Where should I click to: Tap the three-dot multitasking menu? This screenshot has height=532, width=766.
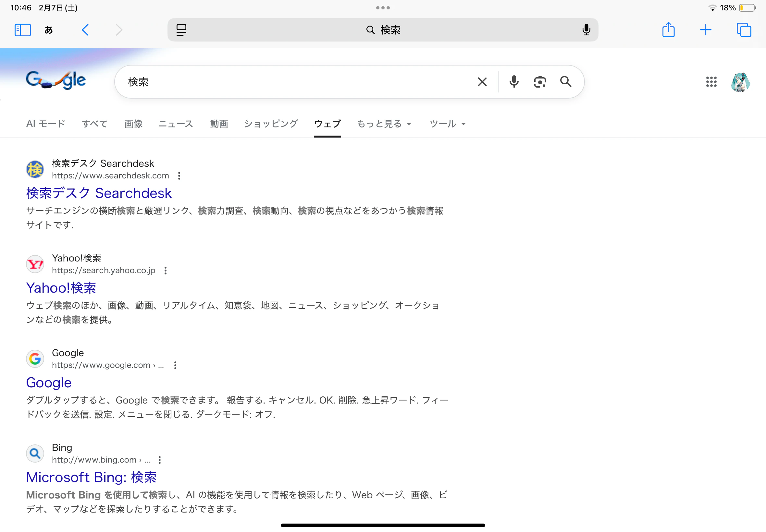[x=383, y=8]
